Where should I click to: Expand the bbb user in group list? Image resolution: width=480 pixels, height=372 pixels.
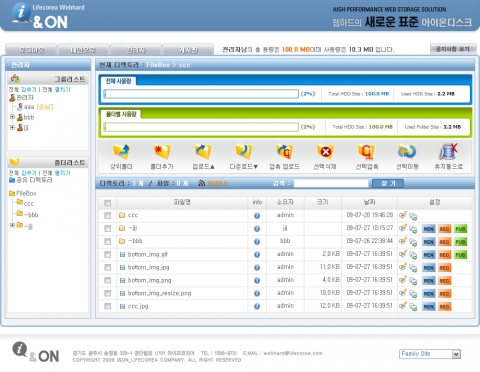[x=12, y=117]
